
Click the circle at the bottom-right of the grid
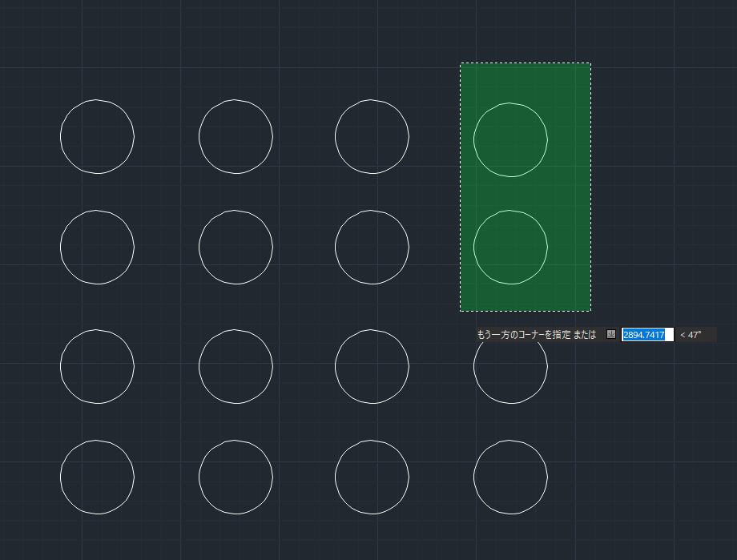[x=510, y=477]
